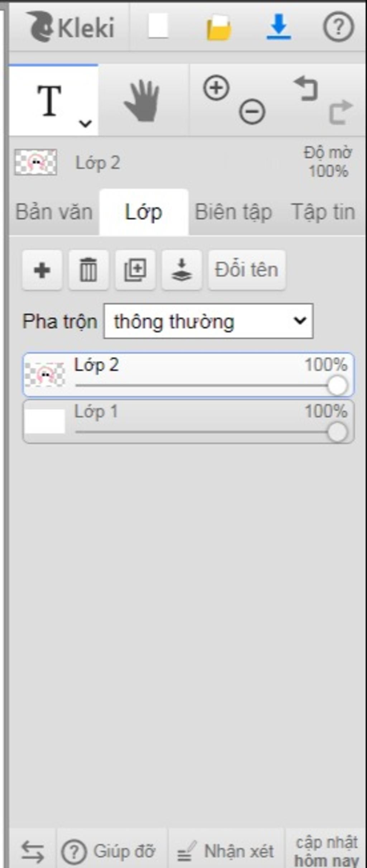Delete the current layer with trash icon
367x868 pixels.
pos(89,270)
